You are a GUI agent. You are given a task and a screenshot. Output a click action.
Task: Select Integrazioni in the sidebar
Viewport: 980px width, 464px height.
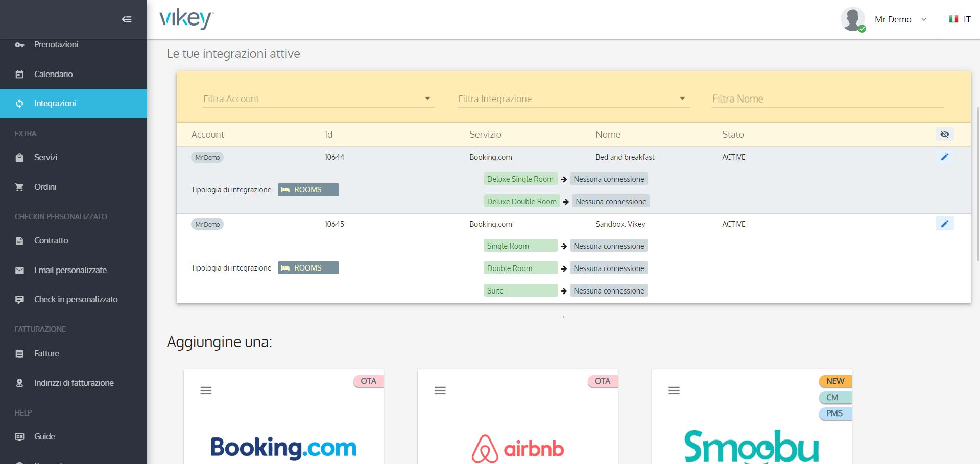coord(74,104)
